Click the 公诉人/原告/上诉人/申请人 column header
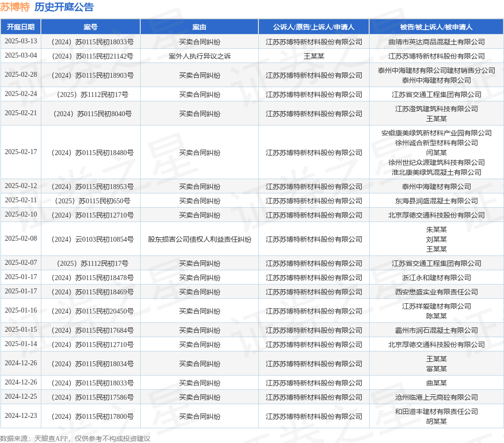The width and height of the screenshot is (504, 443). (x=314, y=27)
